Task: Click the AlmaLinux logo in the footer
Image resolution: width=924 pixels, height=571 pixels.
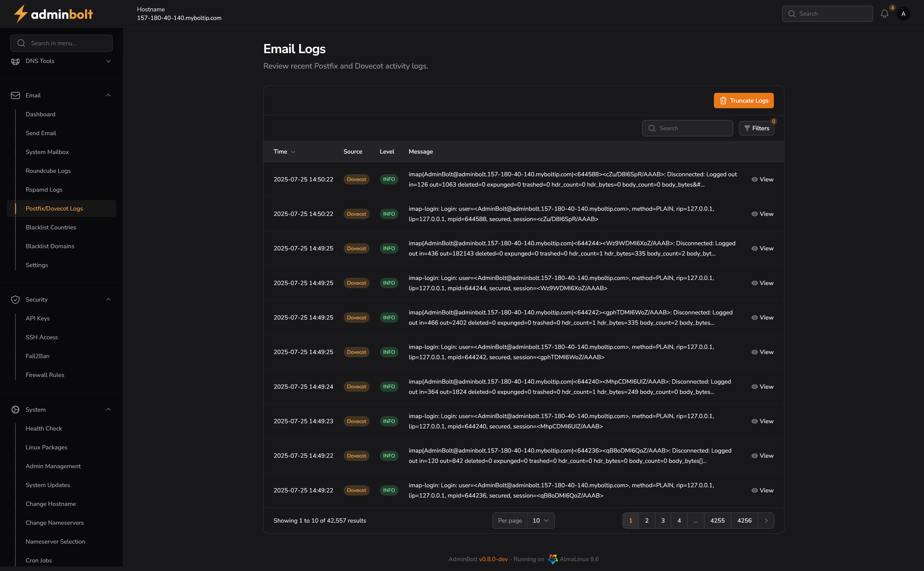Action: click(x=553, y=559)
